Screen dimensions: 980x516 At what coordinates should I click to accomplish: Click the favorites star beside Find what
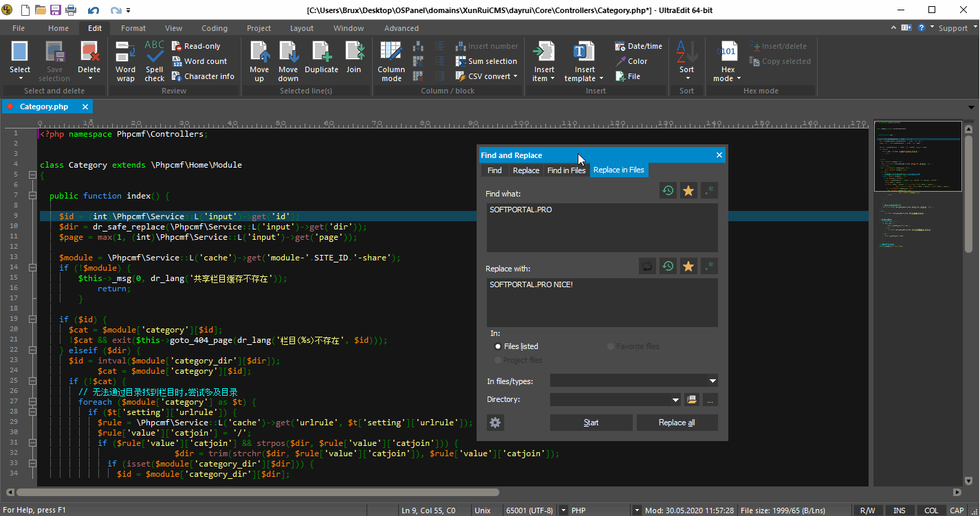click(688, 191)
